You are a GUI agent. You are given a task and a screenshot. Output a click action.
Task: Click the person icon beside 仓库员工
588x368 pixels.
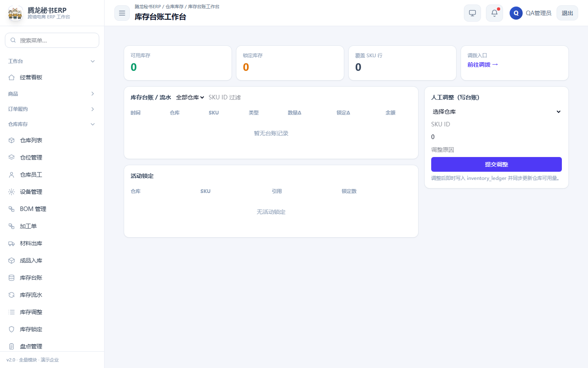click(x=11, y=175)
